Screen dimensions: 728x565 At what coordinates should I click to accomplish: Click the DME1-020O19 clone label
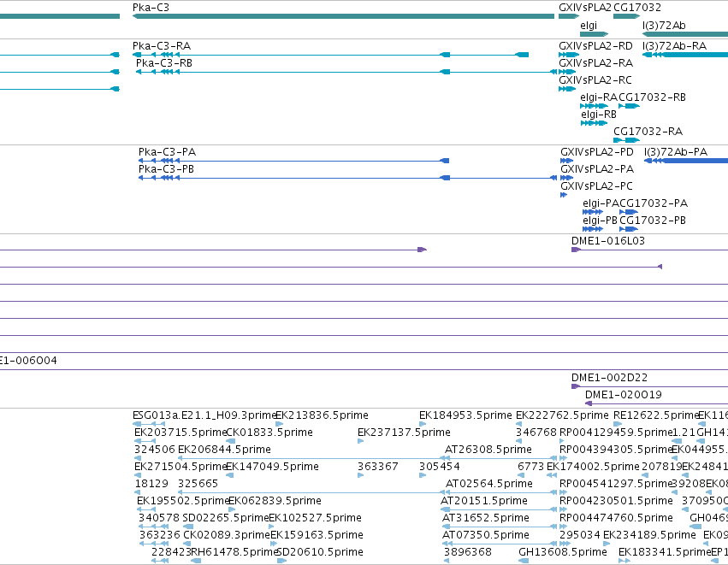tap(624, 395)
